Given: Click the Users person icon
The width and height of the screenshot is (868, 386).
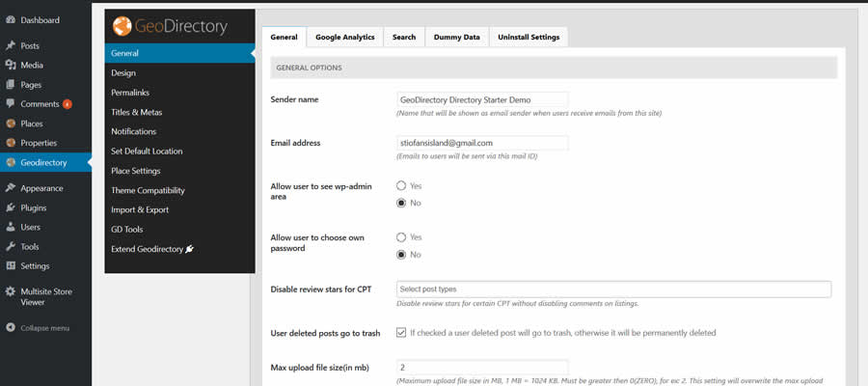Looking at the screenshot, I should [10, 227].
